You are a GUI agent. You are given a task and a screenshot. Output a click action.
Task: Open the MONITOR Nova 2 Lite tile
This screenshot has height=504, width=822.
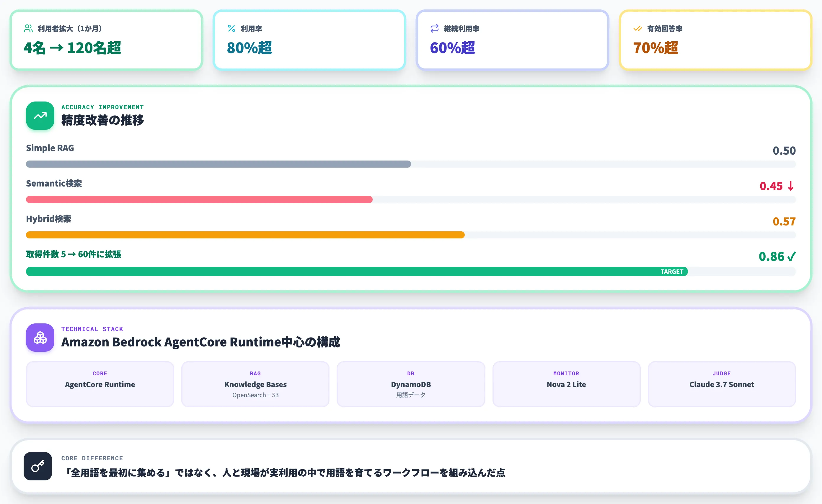(566, 384)
